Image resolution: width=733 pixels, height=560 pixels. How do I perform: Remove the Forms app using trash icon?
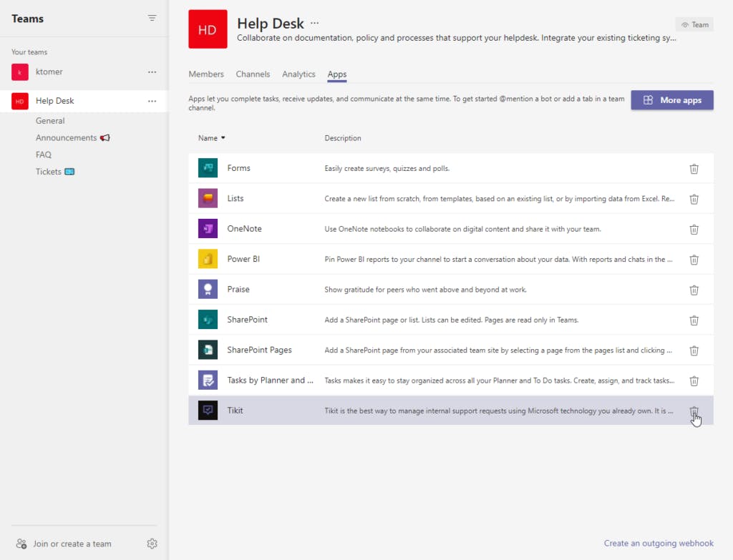(694, 169)
